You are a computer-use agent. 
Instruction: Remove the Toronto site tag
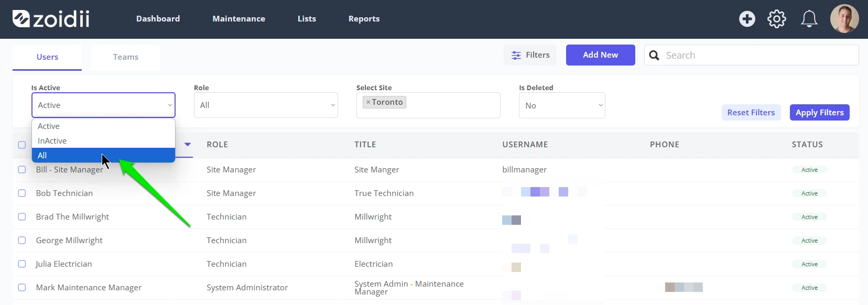(368, 102)
